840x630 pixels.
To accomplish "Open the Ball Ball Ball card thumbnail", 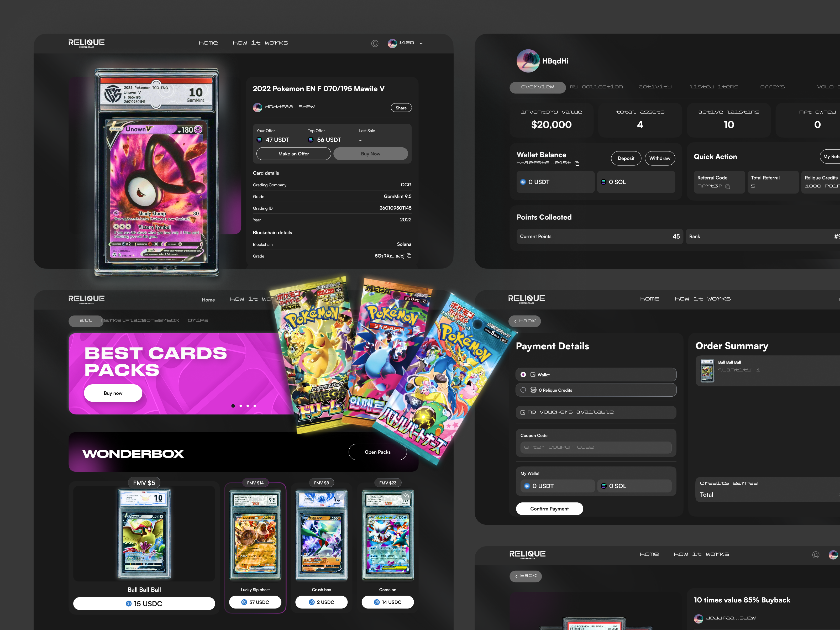I will coord(144,534).
